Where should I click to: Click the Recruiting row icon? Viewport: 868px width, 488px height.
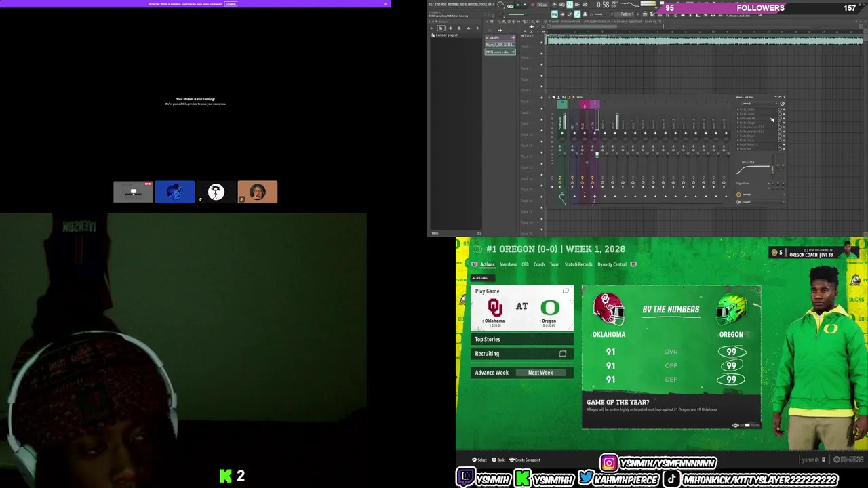[x=562, y=354]
